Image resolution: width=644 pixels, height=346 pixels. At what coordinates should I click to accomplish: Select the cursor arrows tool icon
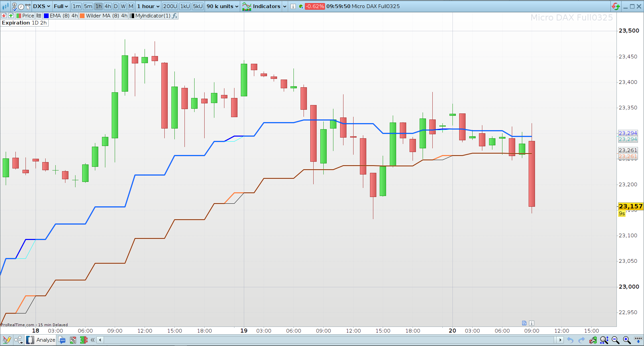28,6
